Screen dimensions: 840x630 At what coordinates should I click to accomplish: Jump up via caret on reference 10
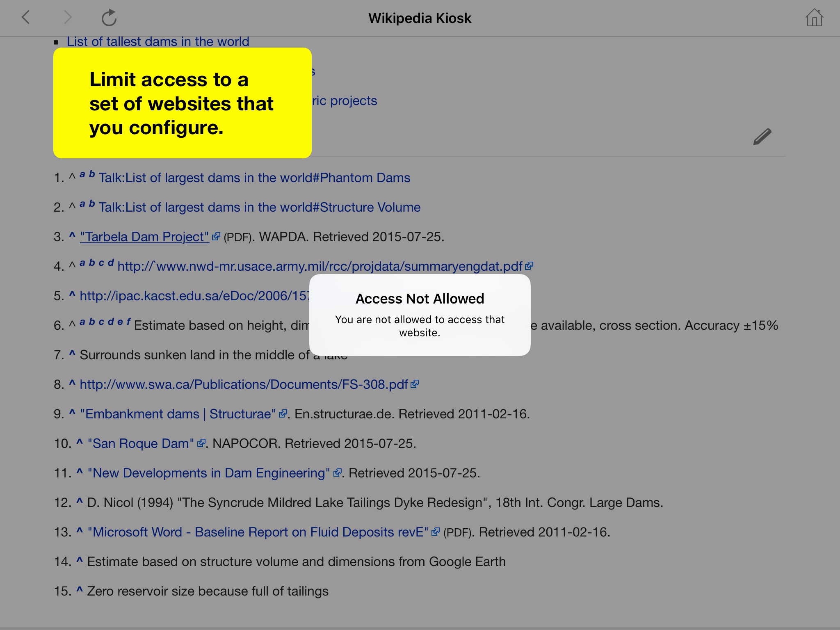(80, 442)
